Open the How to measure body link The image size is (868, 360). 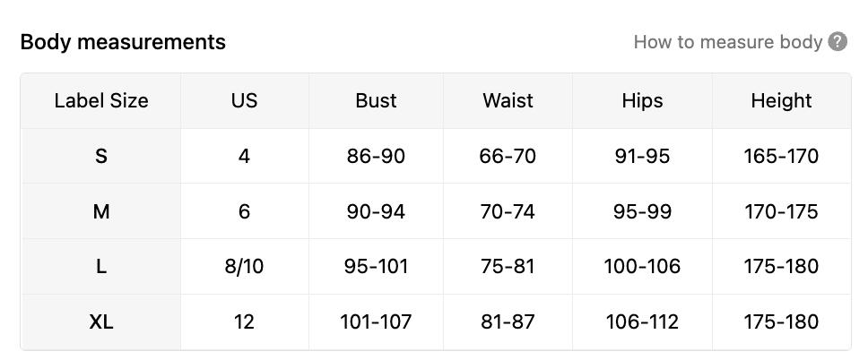[x=727, y=42]
